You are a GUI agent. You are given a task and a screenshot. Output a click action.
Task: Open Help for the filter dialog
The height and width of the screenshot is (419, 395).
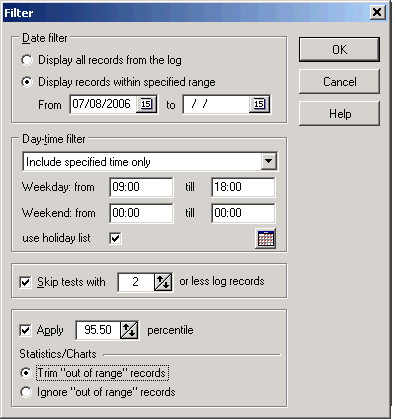(x=339, y=114)
